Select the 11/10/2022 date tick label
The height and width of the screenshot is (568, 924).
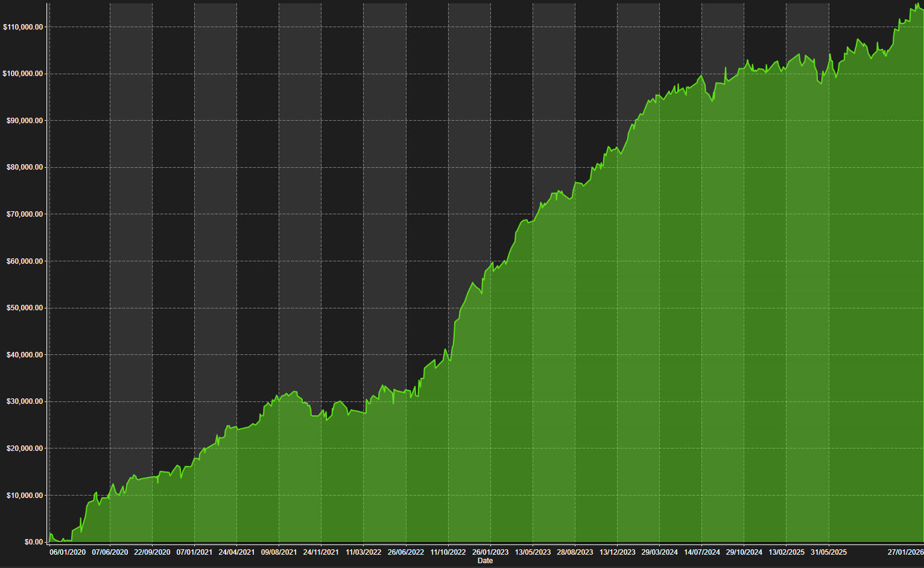448,552
